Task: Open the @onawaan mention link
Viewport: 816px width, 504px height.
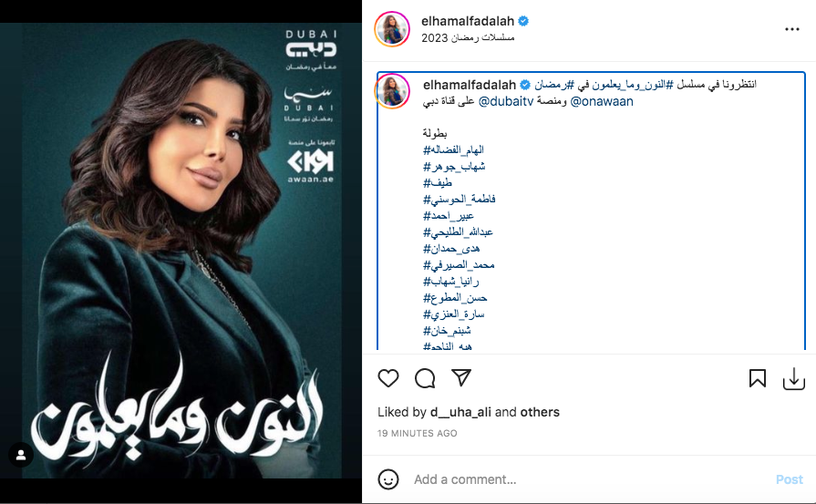Action: click(602, 101)
